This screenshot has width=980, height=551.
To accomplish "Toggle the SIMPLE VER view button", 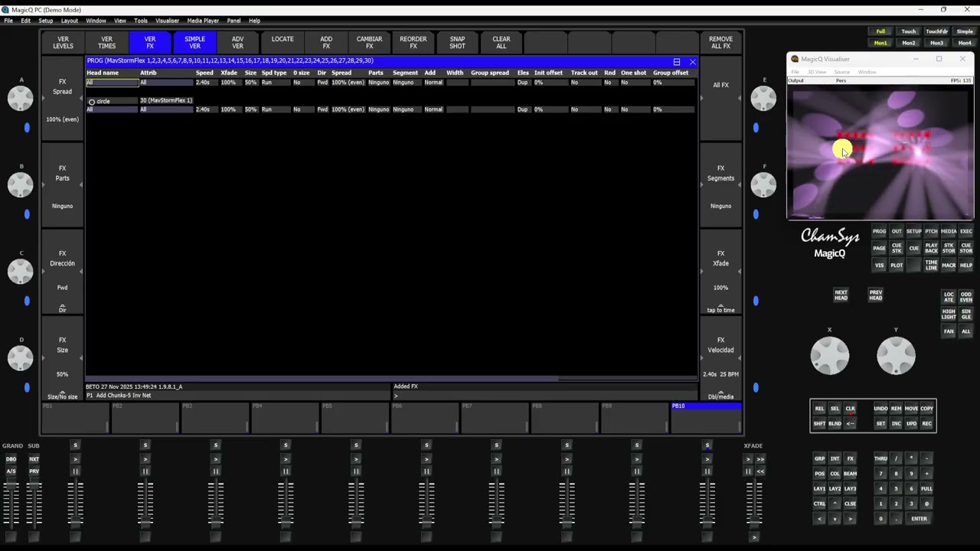I will pyautogui.click(x=194, y=42).
